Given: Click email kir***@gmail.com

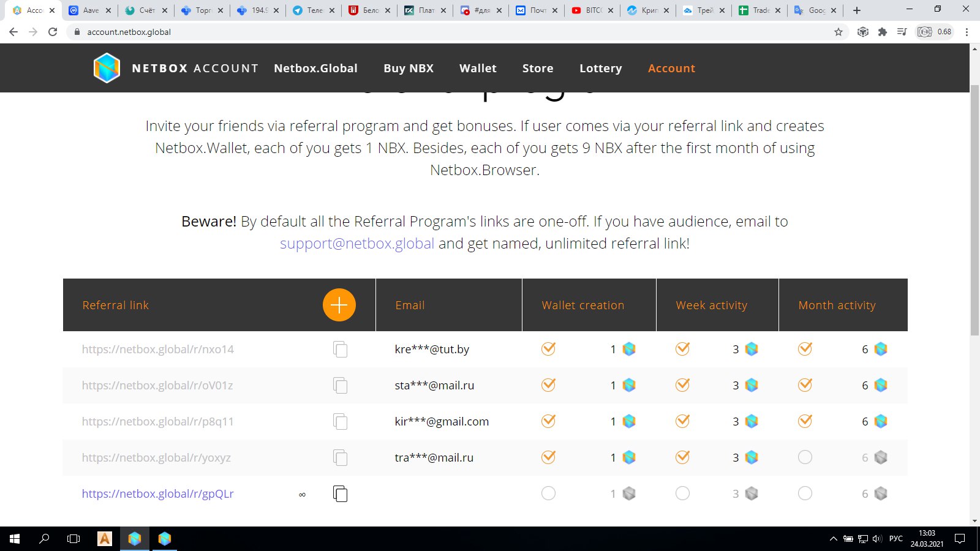Looking at the screenshot, I should 442,421.
